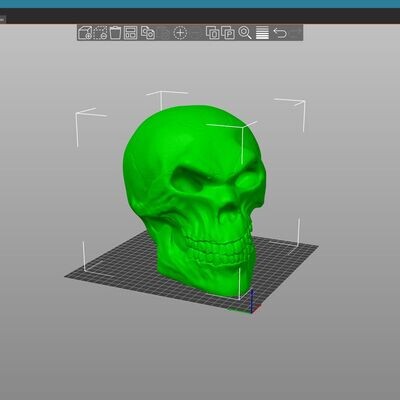Undo last action with the arrow icon

(x=280, y=33)
